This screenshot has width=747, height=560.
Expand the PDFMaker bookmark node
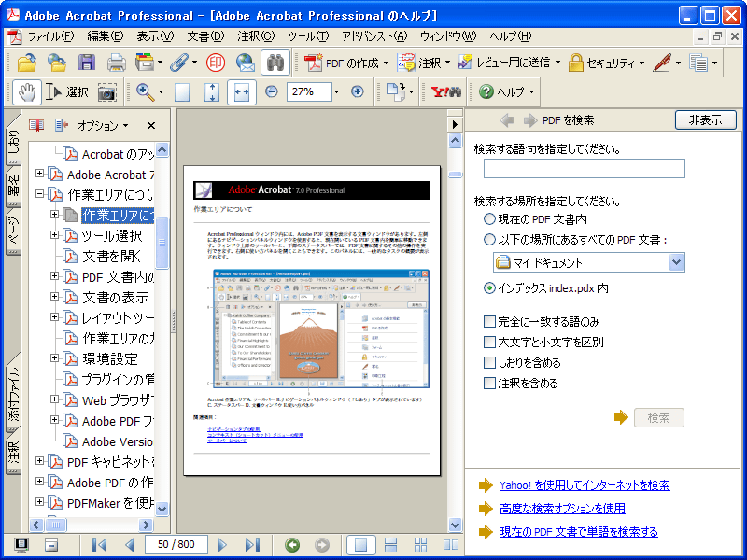[40, 501]
